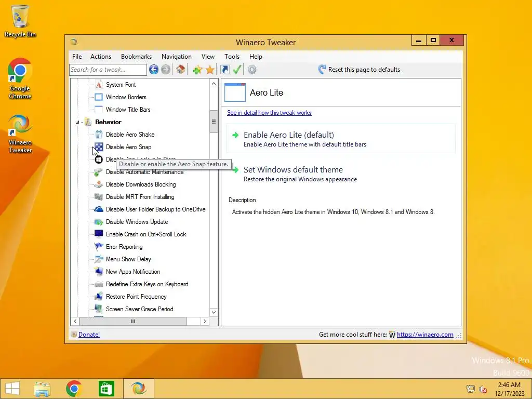Select Menu Show Delay tree item
This screenshot has width=532, height=399.
point(128,259)
